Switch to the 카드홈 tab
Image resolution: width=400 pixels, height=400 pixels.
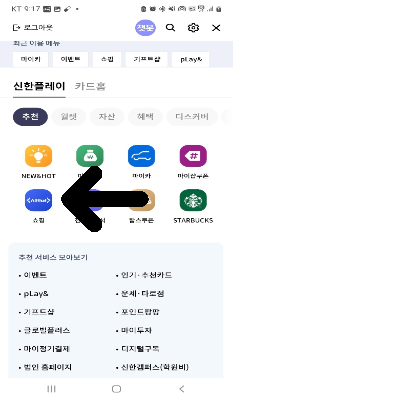coord(90,86)
